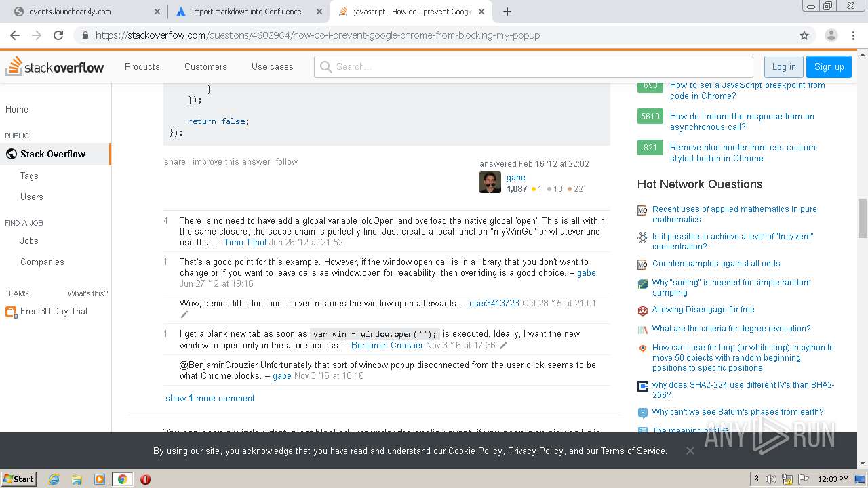Open Jobs in the sidebar
This screenshot has width=868, height=488.
coord(29,241)
